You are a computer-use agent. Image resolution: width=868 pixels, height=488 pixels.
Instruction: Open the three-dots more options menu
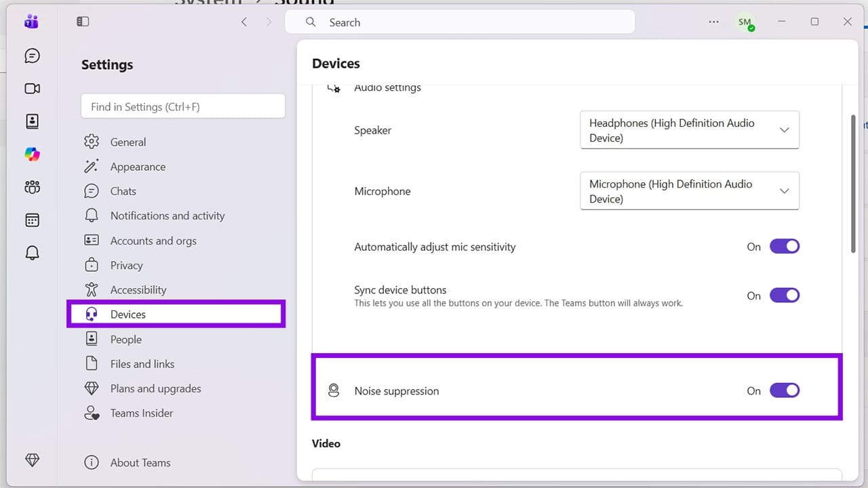713,22
